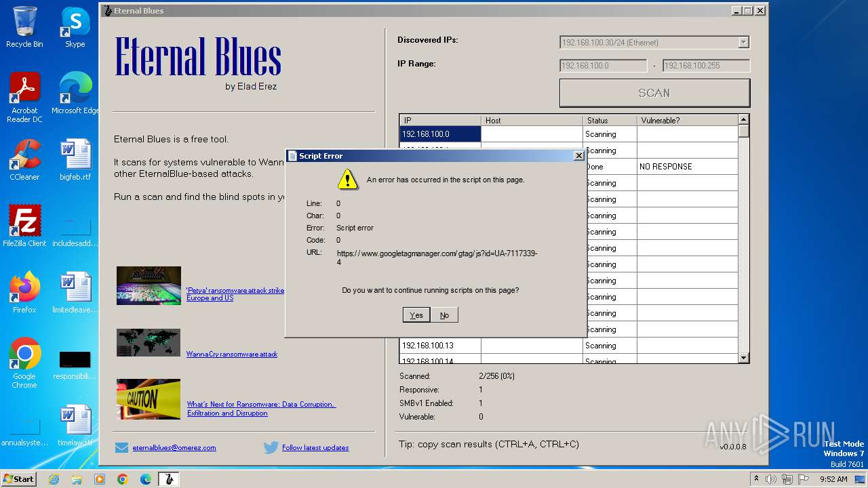Select the annualsyste... desktop file

pyautogui.click(x=24, y=431)
